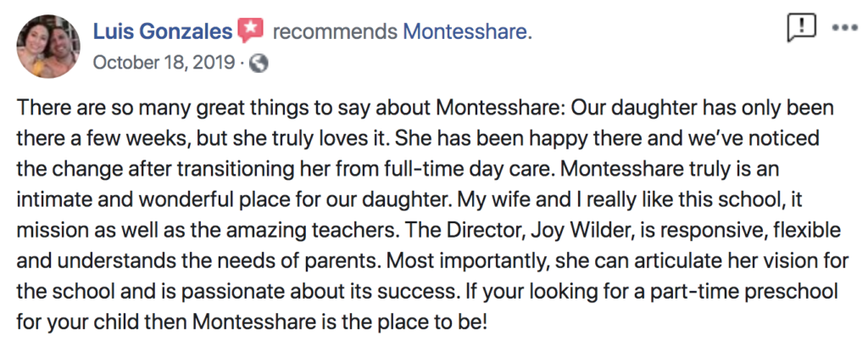868x347 pixels.
Task: Visit the Luis Gonzales profile name link
Action: (161, 33)
